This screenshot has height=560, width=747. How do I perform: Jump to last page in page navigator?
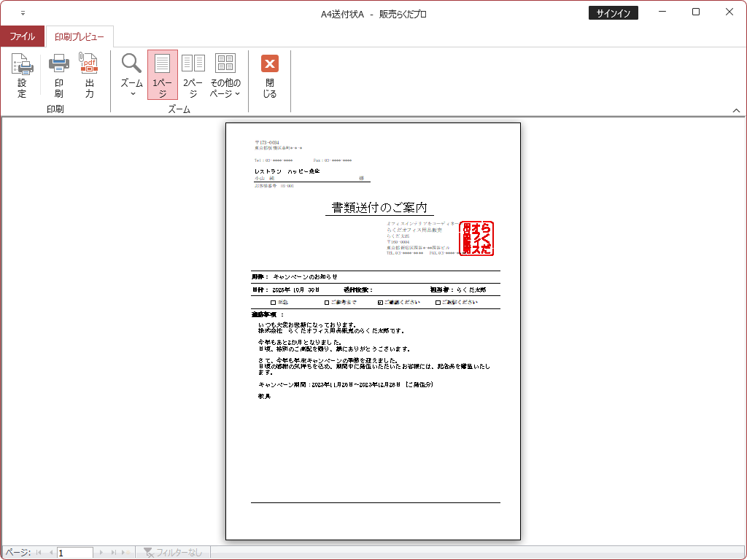[112, 553]
